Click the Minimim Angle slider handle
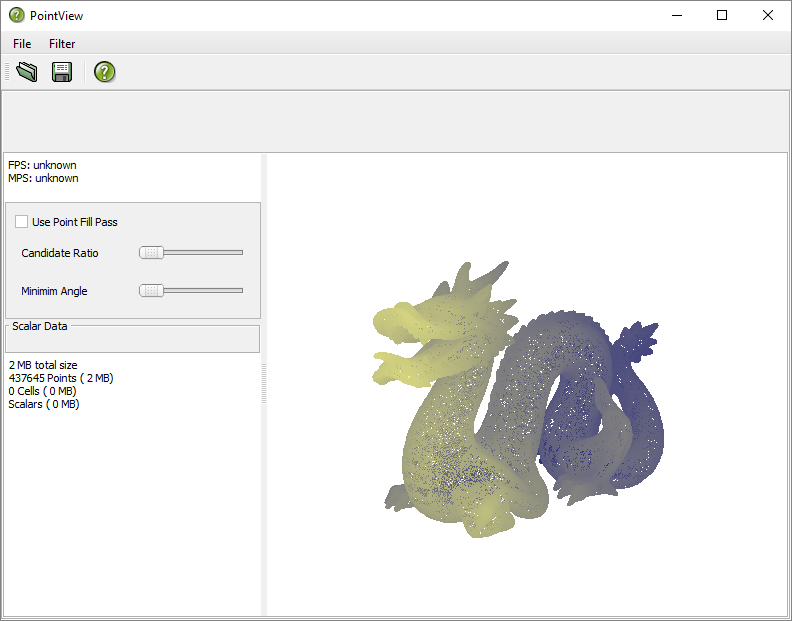Screen dimensions: 792x621 (x=152, y=291)
